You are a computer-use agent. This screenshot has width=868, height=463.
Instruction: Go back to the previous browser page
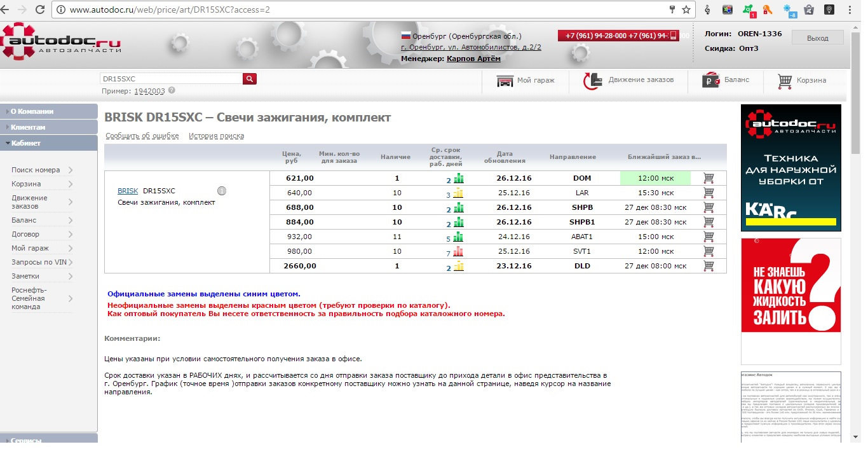click(x=6, y=10)
